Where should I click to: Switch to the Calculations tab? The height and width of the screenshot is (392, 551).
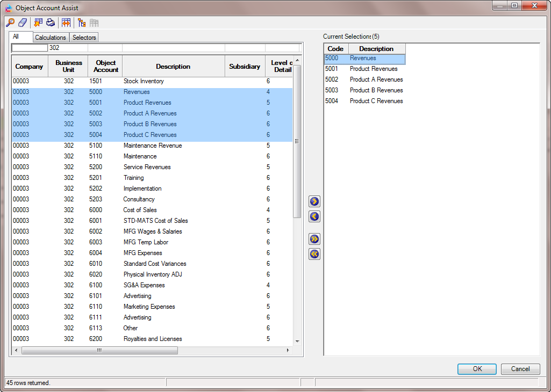pyautogui.click(x=51, y=38)
